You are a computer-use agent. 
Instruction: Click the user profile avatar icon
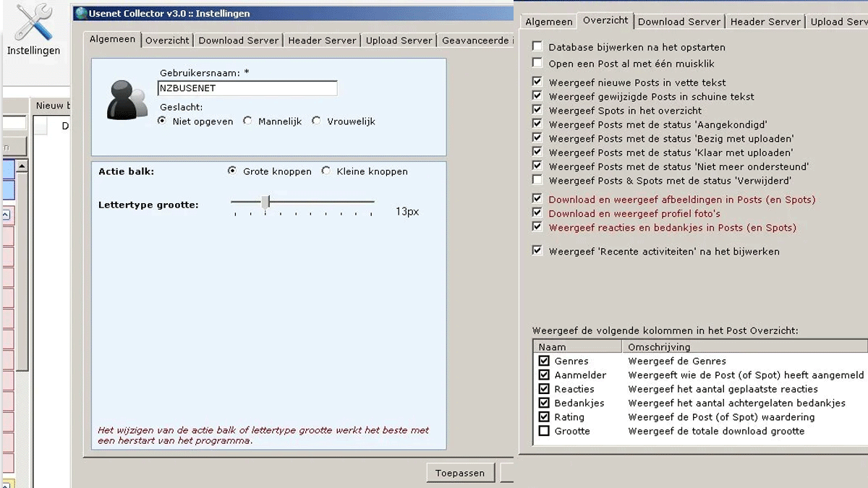[x=127, y=100]
